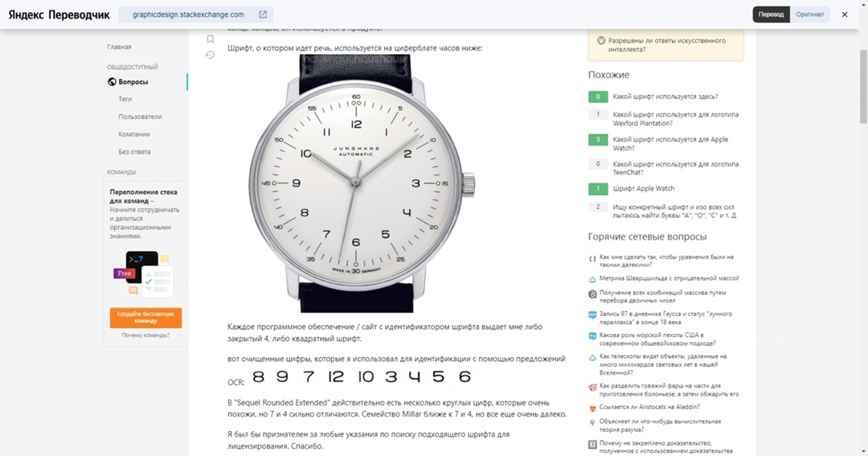The width and height of the screenshot is (868, 456).
Task: Open the ground beef for bolognese question
Action: (x=669, y=389)
